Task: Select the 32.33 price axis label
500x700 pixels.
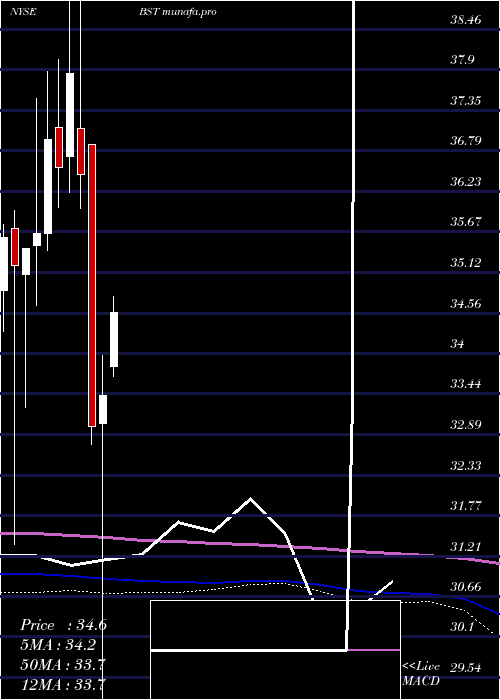Action: coord(466,466)
